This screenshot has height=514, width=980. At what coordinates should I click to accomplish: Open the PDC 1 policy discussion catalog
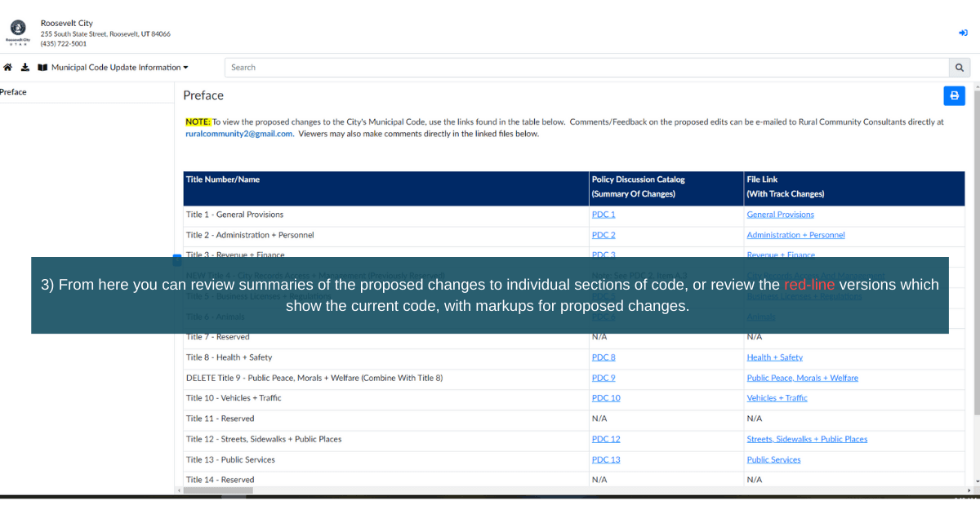603,214
